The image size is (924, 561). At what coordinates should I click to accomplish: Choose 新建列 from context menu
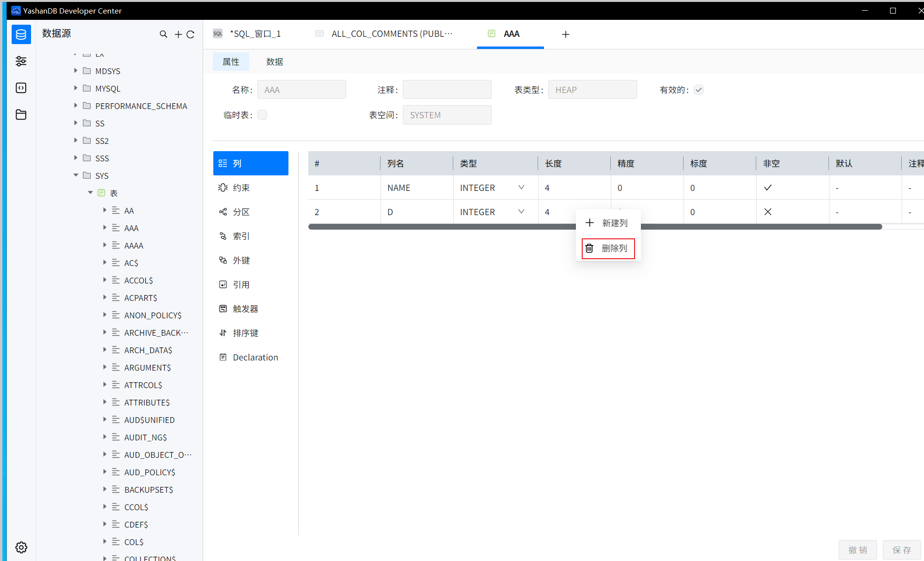pyautogui.click(x=608, y=223)
